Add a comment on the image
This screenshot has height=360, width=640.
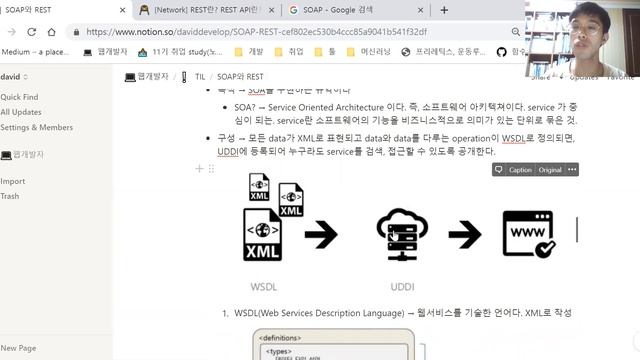tap(499, 169)
